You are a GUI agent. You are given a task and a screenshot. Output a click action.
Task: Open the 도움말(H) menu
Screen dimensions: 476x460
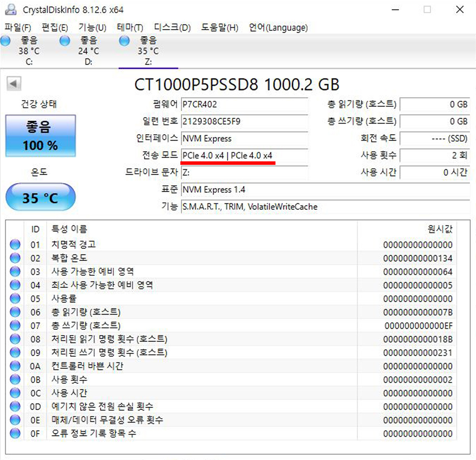219,27
